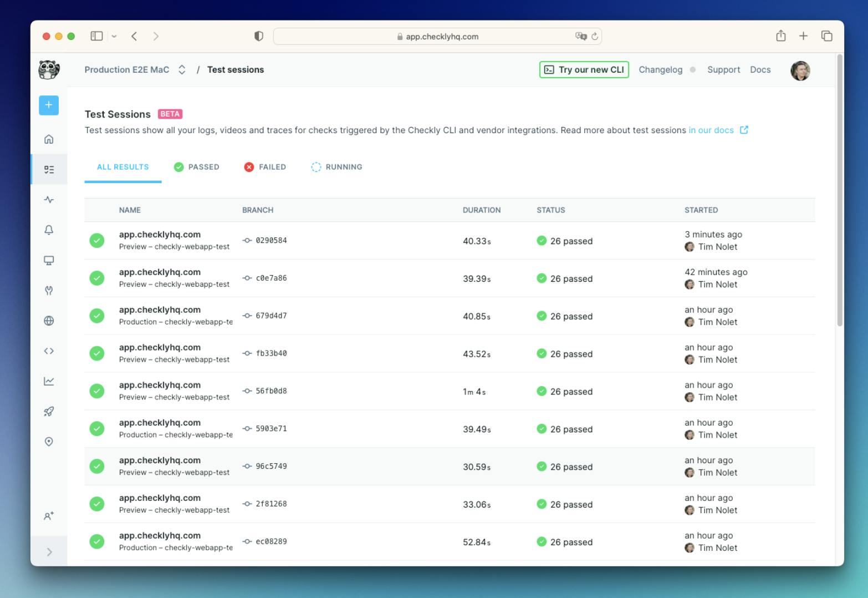Image resolution: width=868 pixels, height=598 pixels.
Task: Click the DURATION column header
Action: pyautogui.click(x=482, y=210)
